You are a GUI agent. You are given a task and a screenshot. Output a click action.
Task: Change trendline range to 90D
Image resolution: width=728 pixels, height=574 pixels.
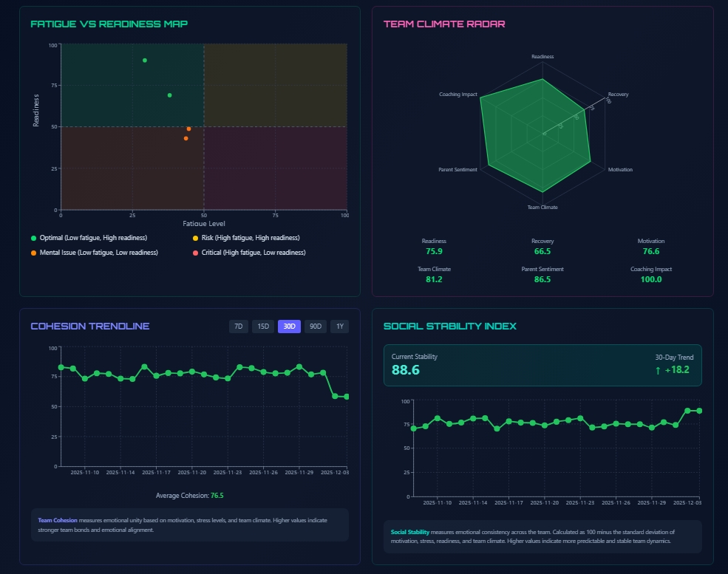click(316, 327)
